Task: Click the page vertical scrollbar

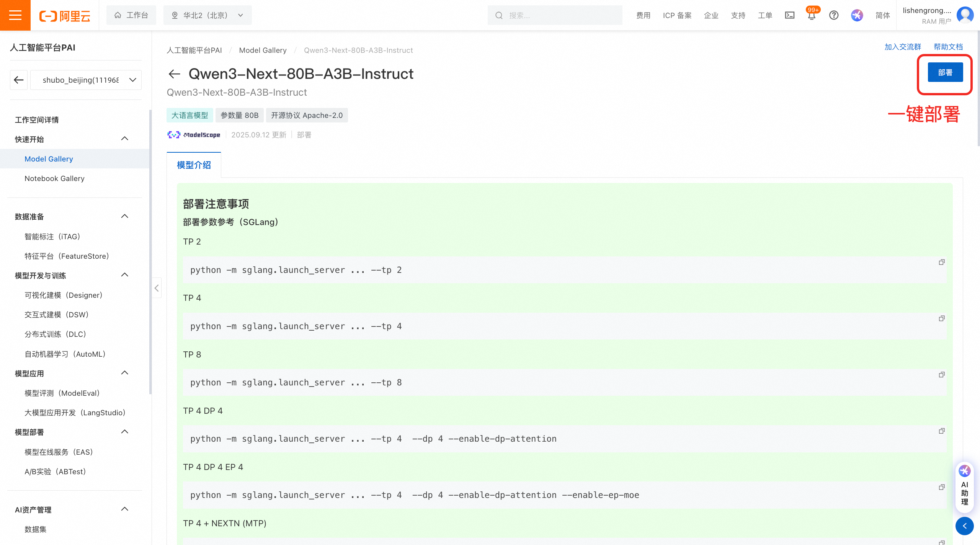Action: click(x=978, y=88)
